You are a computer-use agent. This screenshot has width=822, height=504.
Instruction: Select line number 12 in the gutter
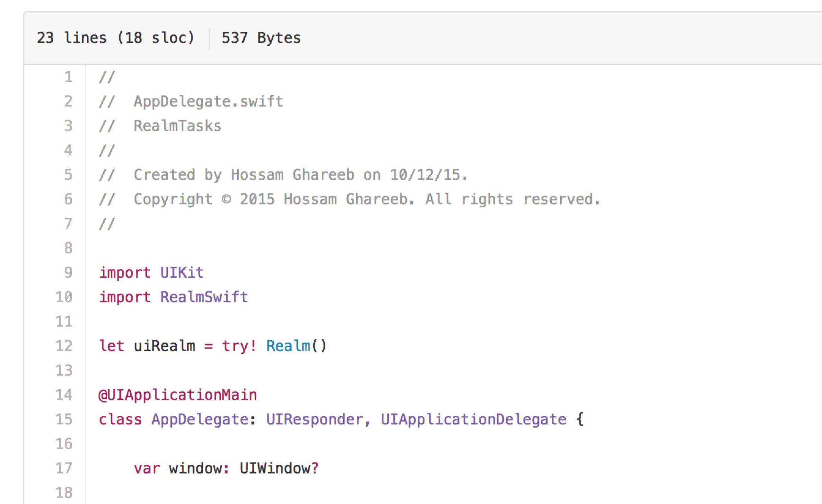point(64,346)
